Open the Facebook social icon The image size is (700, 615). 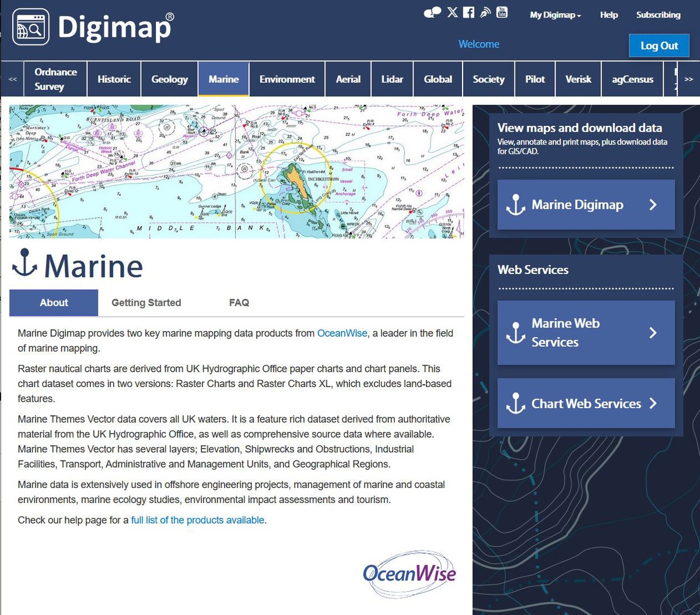(x=468, y=13)
